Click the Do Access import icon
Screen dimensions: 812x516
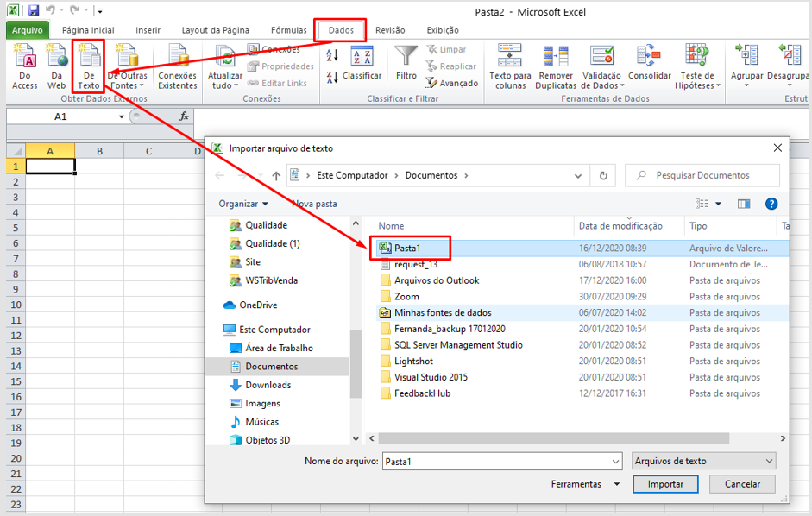tap(25, 66)
